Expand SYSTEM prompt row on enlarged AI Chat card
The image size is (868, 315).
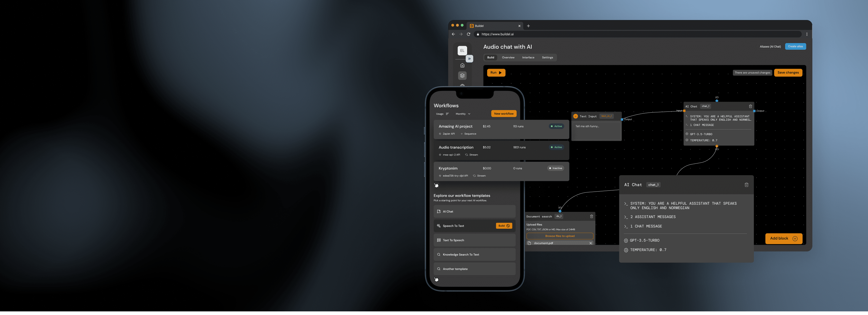coord(680,206)
